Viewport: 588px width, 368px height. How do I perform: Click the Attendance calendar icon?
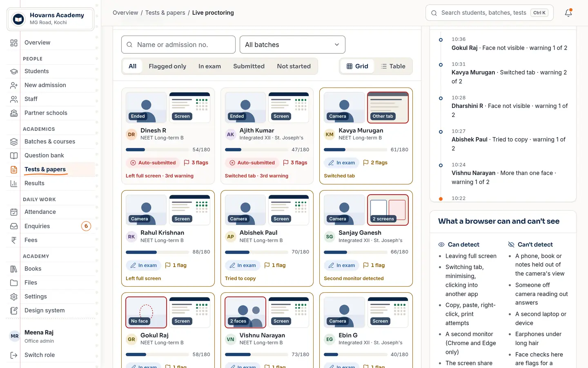(14, 212)
